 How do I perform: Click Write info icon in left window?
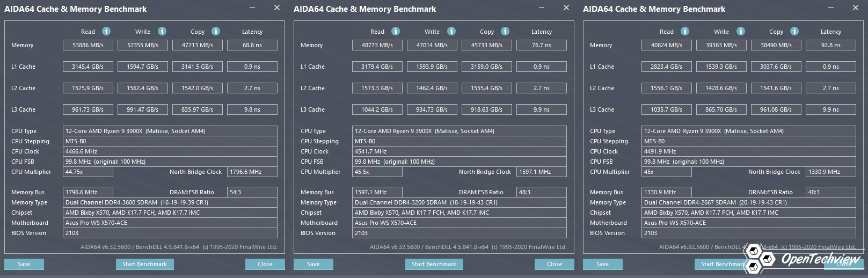coord(162,31)
